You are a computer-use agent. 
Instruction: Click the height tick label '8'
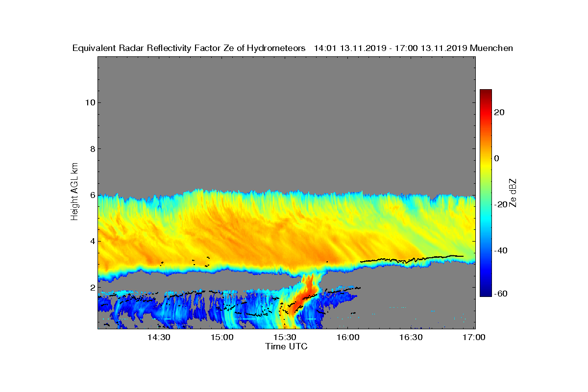pyautogui.click(x=92, y=148)
